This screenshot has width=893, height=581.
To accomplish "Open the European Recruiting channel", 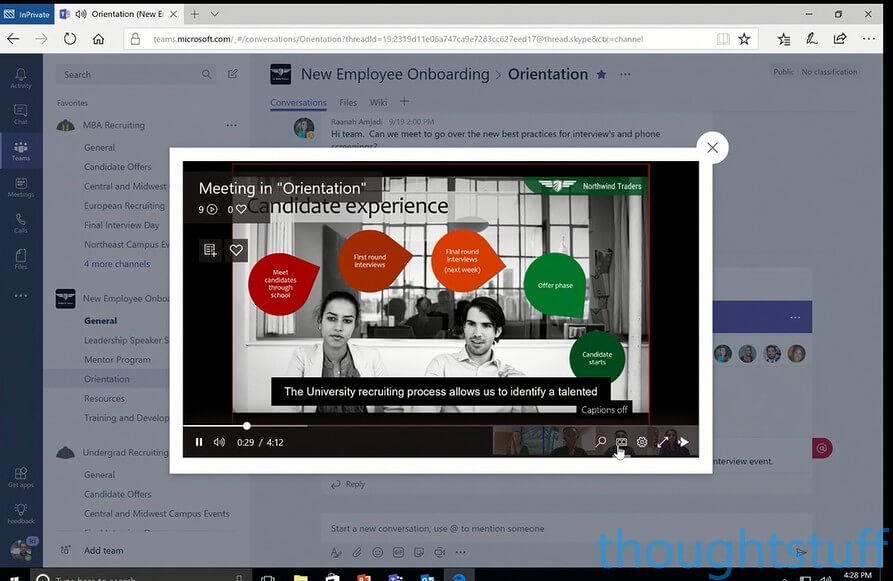I will point(124,206).
